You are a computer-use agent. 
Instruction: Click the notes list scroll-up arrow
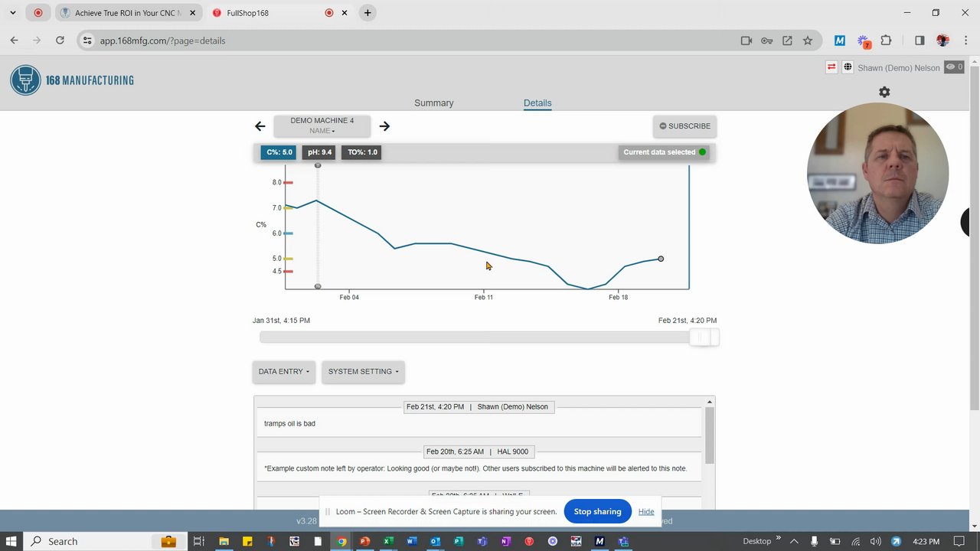710,402
